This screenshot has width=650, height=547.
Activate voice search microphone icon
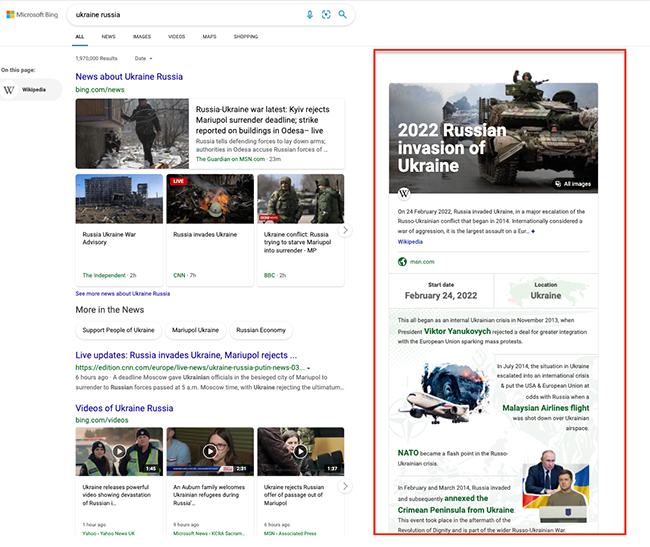coord(310,15)
